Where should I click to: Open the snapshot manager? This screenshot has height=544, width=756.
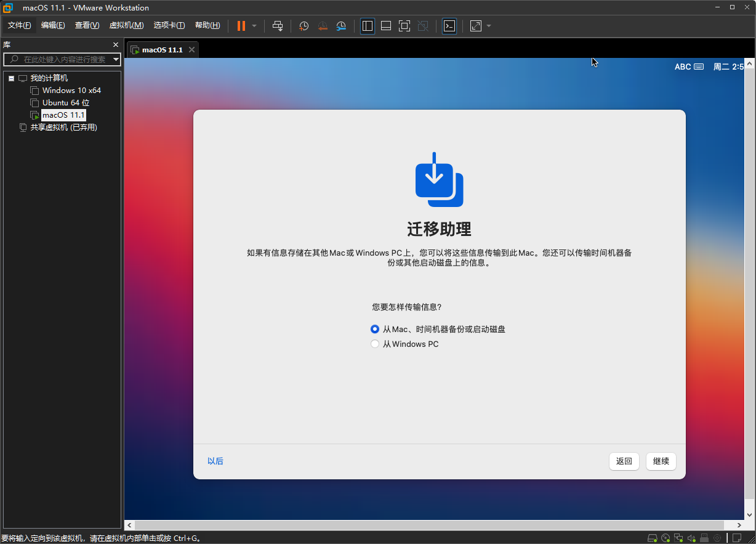341,26
